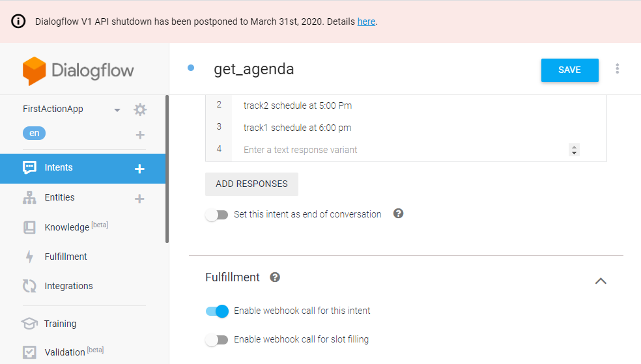
Task: Go to Integrations in the sidebar
Action: pyautogui.click(x=68, y=286)
